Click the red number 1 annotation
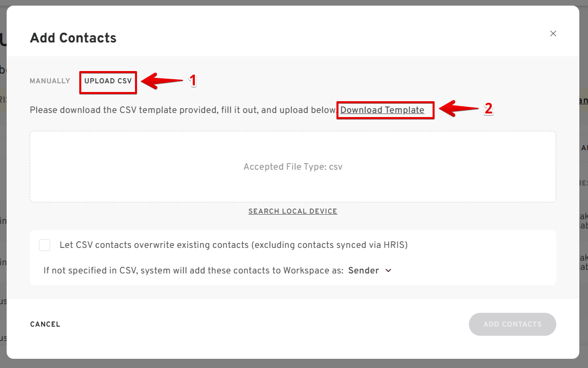The image size is (588, 368). pyautogui.click(x=193, y=81)
